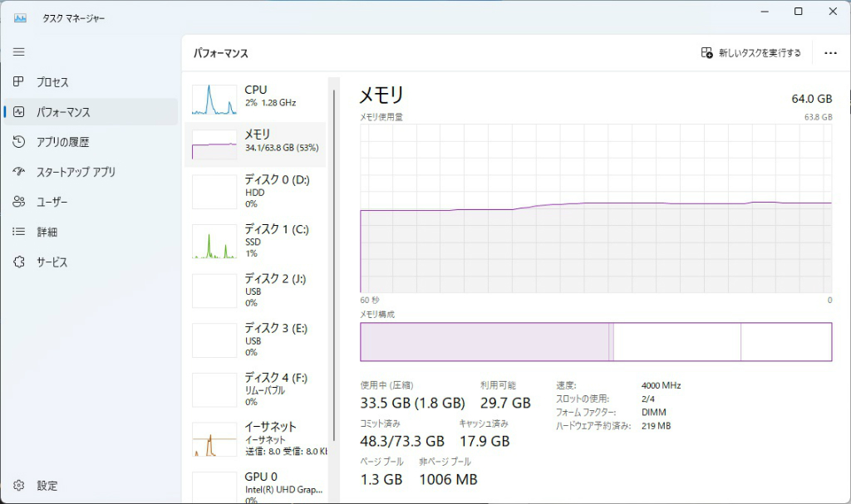Click the 2% 1.28 GHz CPU text
The width and height of the screenshot is (851, 504).
click(x=270, y=102)
